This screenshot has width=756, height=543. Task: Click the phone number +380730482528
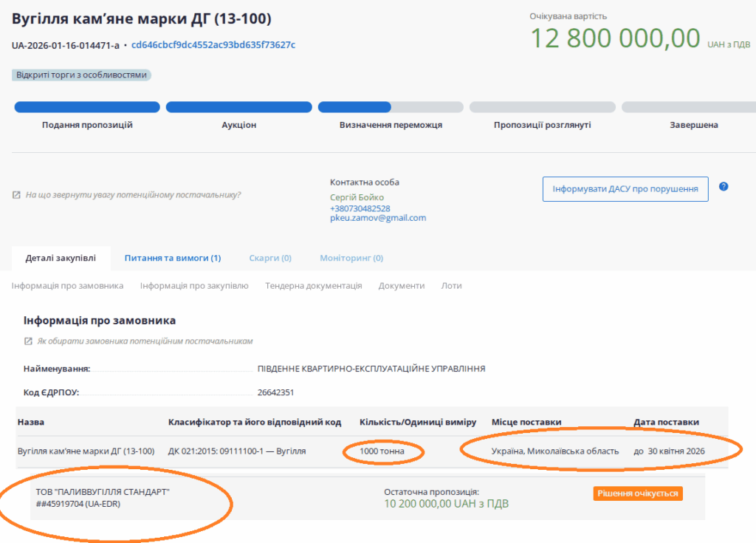tap(360, 209)
